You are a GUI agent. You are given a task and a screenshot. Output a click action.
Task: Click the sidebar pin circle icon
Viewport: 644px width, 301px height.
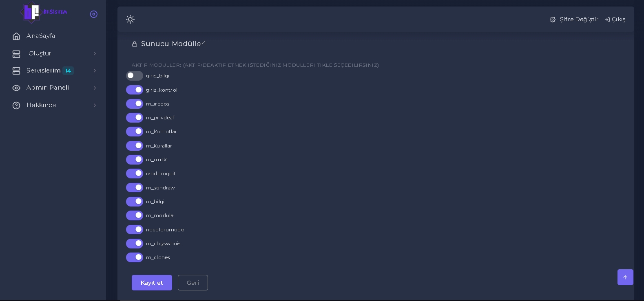pos(94,14)
